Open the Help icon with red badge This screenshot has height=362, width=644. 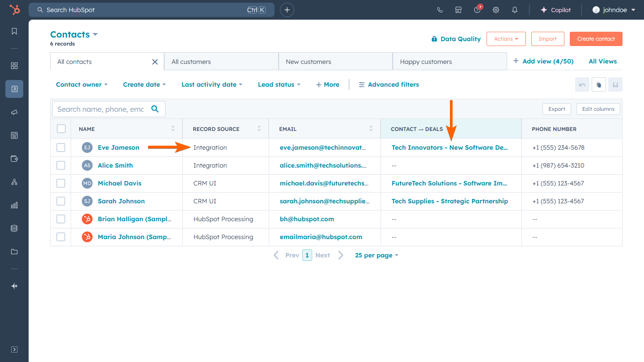[x=477, y=10]
